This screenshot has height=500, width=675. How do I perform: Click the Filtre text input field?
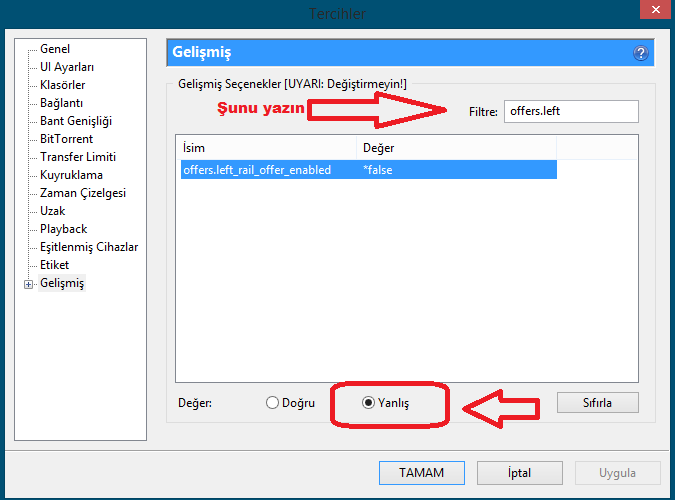[570, 111]
